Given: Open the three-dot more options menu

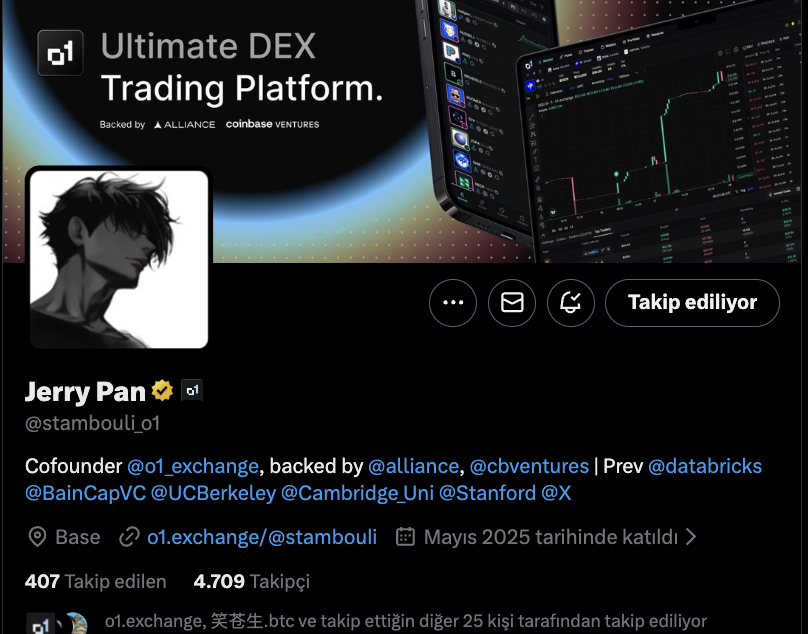Looking at the screenshot, I should click(453, 303).
